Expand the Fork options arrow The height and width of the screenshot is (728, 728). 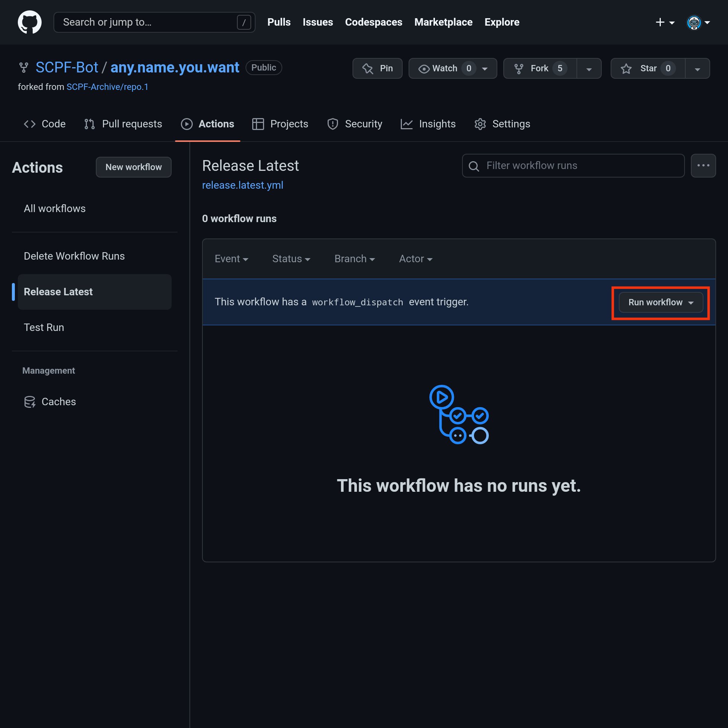589,69
